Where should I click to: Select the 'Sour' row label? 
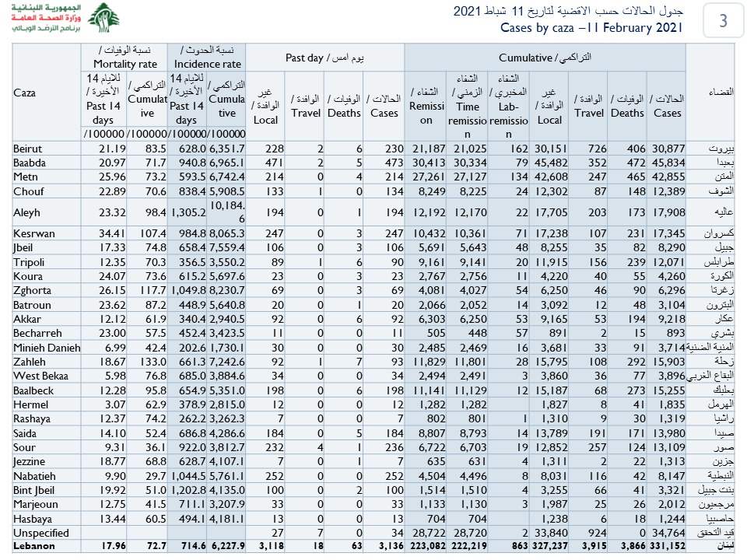click(x=24, y=447)
